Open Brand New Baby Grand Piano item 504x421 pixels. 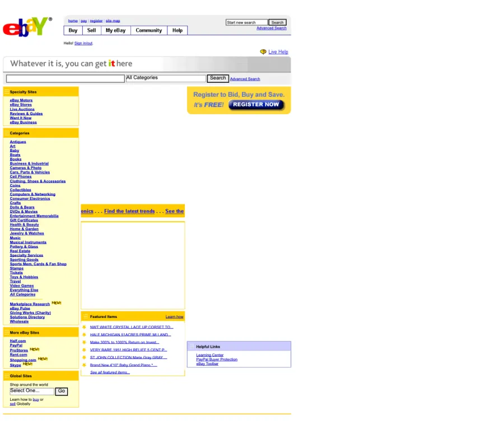pos(123,365)
